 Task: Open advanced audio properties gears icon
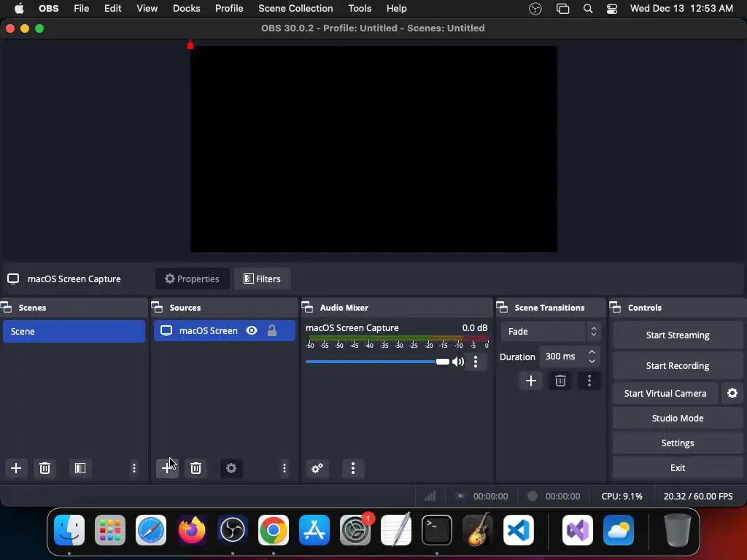(x=317, y=468)
